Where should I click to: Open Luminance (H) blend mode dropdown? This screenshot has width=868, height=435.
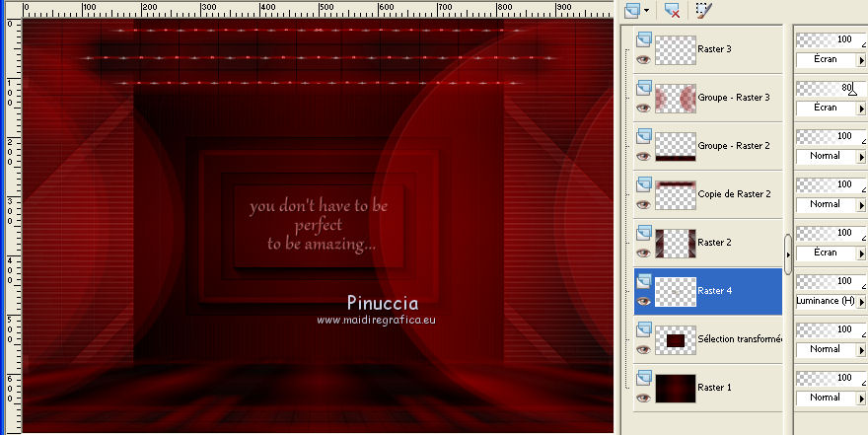(831, 301)
